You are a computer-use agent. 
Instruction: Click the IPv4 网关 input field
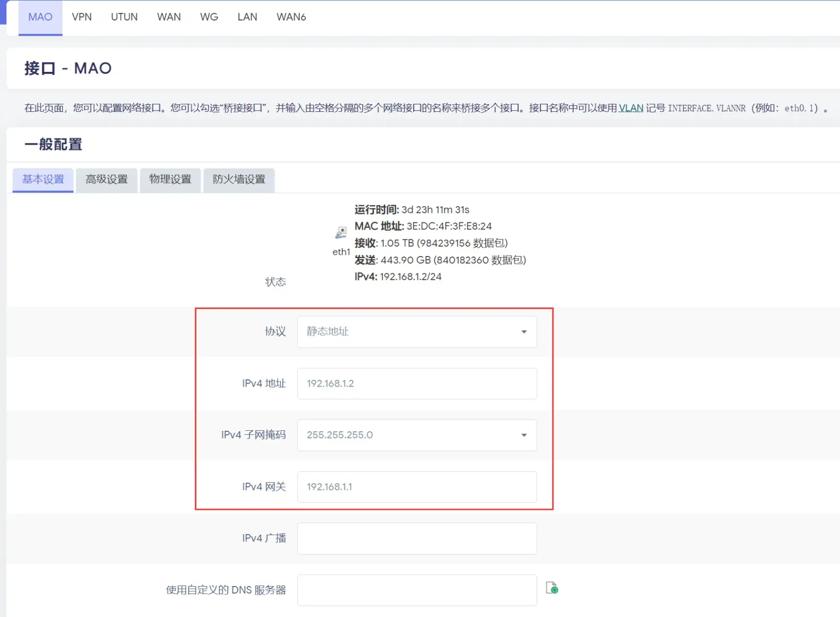(x=417, y=487)
